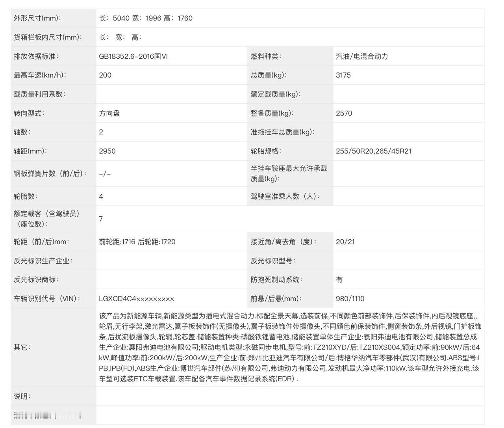Select the leaf spring value -/-
The width and height of the screenshot is (504, 428).
105,173
